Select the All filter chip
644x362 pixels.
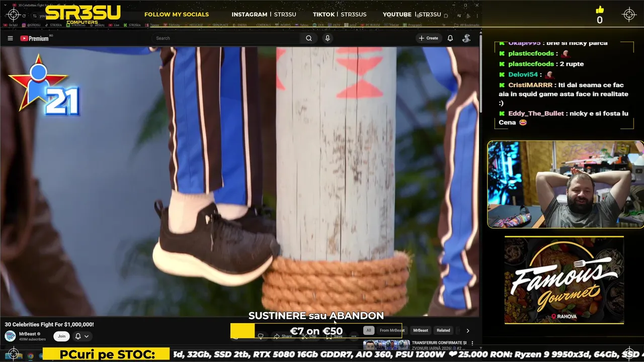click(x=369, y=330)
